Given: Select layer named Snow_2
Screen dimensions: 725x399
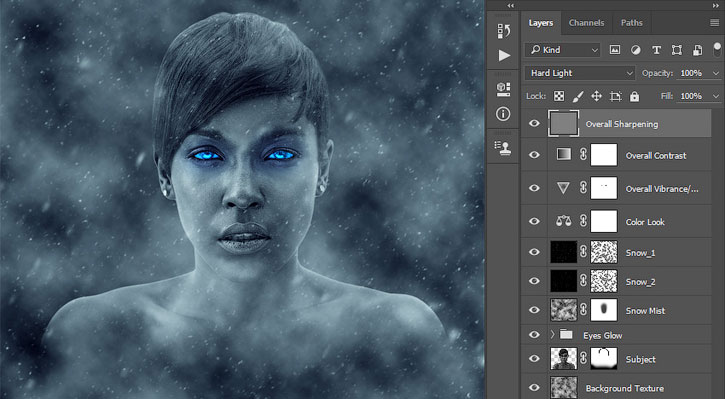Looking at the screenshot, I should tap(640, 282).
